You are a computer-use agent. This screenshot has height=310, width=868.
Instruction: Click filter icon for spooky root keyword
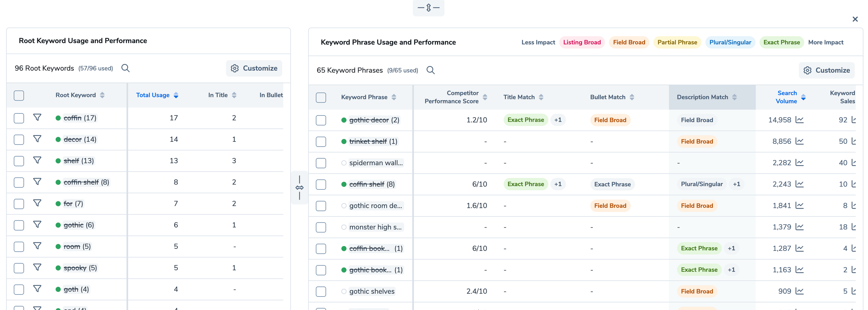point(37,267)
